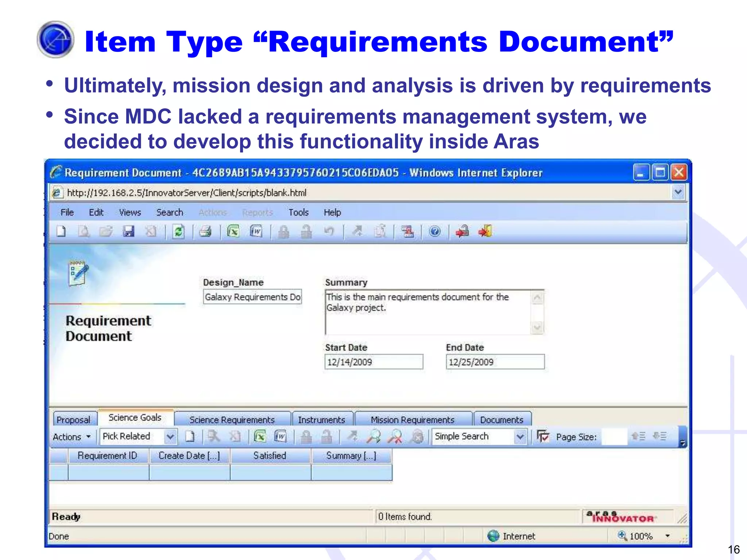The height and width of the screenshot is (560, 747).
Task: Click the '0 Items found.' status text
Action: pyautogui.click(x=405, y=517)
